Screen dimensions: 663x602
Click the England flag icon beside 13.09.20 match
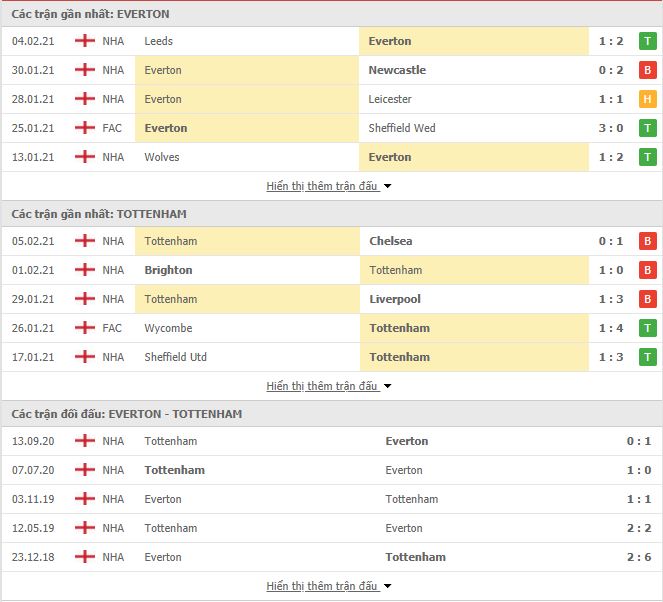pyautogui.click(x=85, y=441)
